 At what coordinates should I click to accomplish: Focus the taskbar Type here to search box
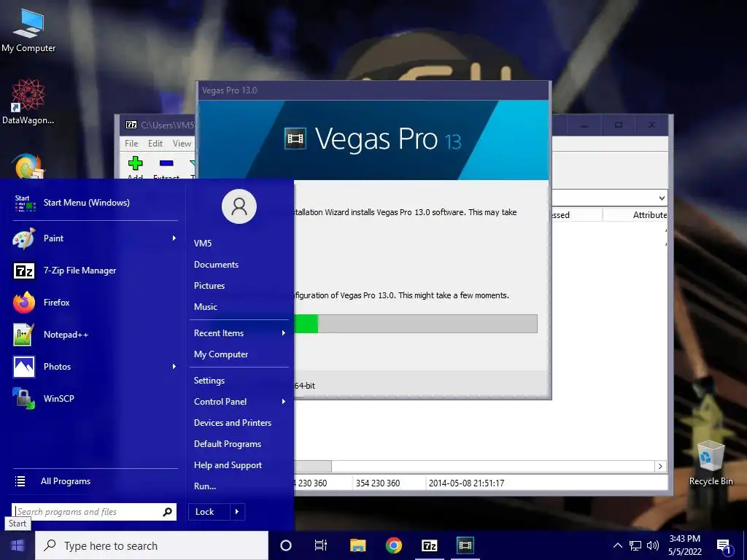152,545
